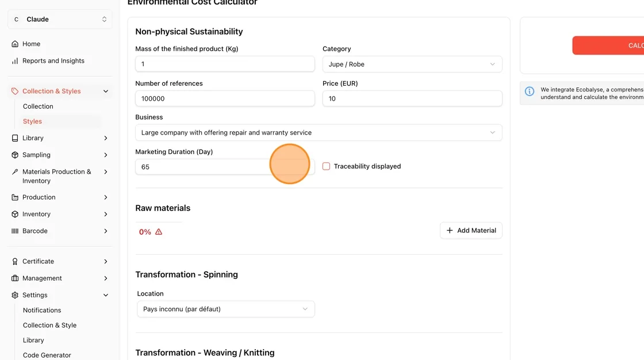The width and height of the screenshot is (644, 360).
Task: Expand the Inventory sidebar section
Action: click(x=106, y=214)
